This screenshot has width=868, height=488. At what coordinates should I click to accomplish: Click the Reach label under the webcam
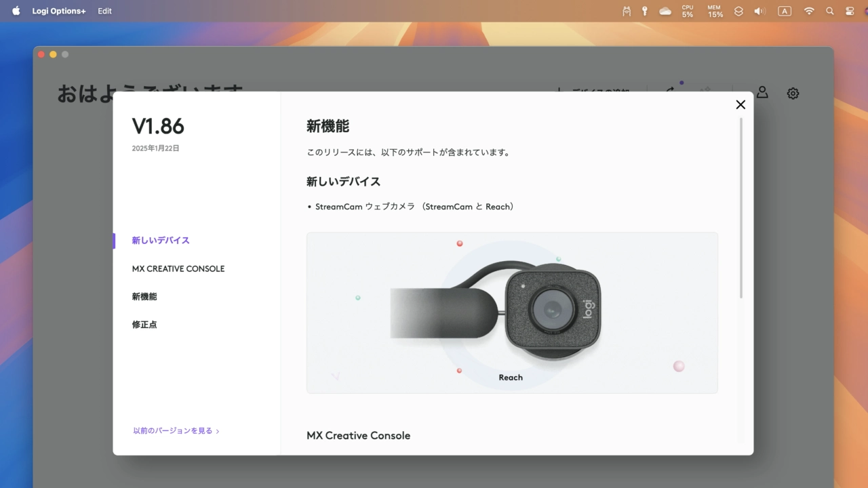(511, 378)
